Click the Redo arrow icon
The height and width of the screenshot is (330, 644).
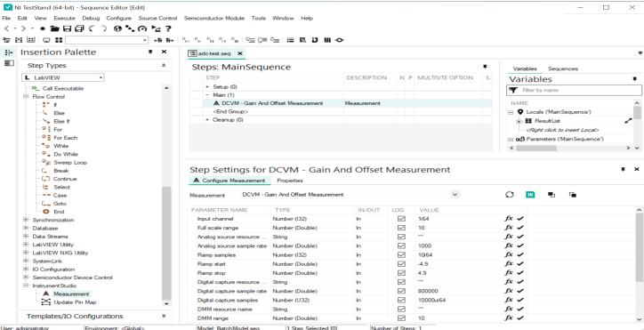point(104,28)
